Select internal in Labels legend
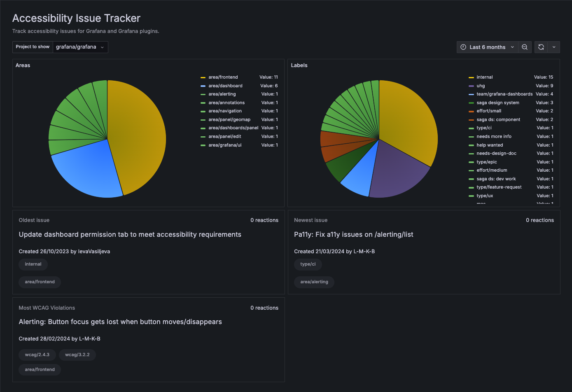This screenshot has height=392, width=572. point(484,77)
